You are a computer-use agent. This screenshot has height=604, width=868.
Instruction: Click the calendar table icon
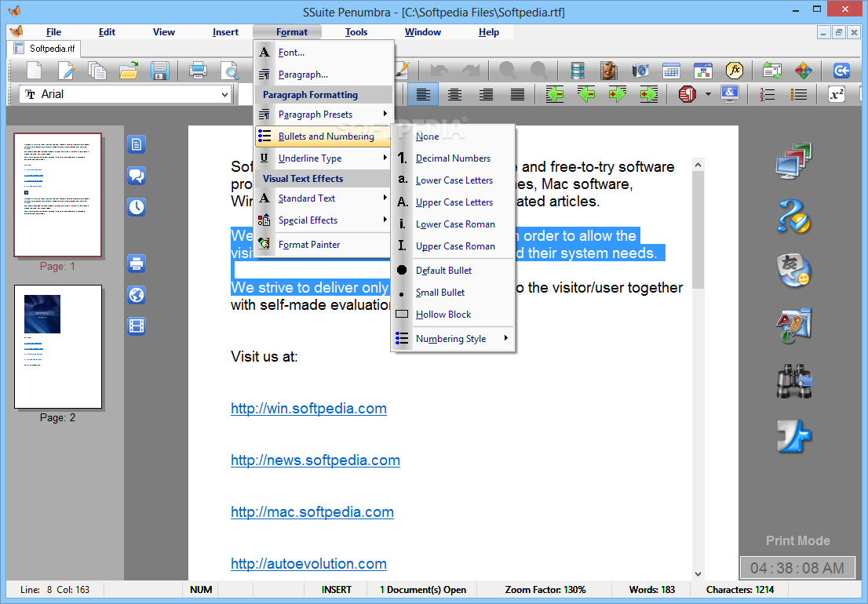coord(671,71)
